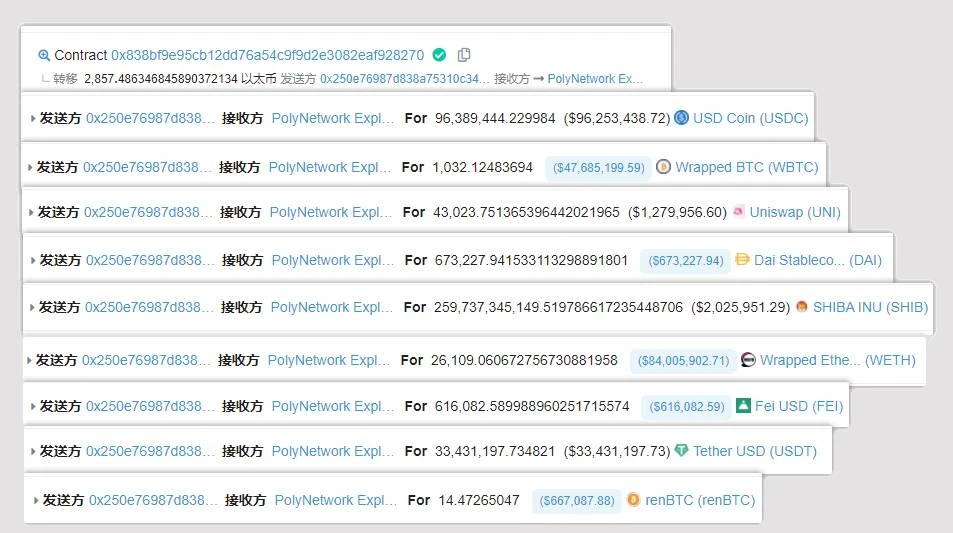The image size is (953, 533).
Task: Click the ($84,005,902.71) value badge
Action: (x=684, y=361)
